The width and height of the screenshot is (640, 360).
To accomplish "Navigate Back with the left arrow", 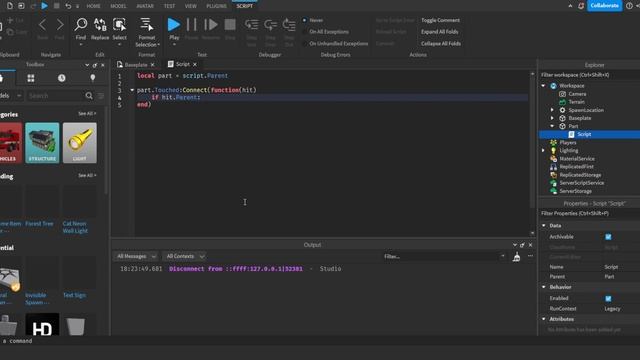I will [42, 25].
